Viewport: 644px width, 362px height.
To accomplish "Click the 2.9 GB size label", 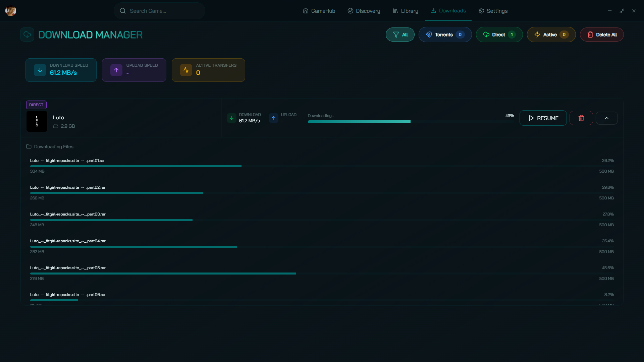I will point(68,126).
